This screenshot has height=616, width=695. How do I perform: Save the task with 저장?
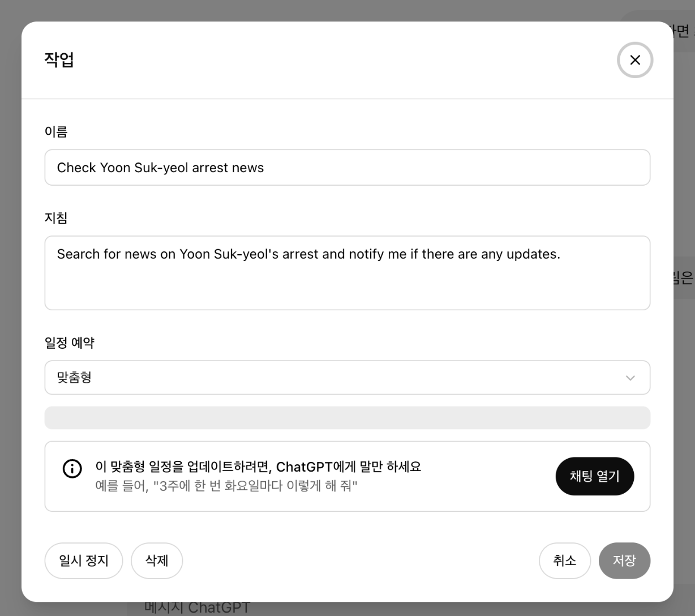point(624,561)
